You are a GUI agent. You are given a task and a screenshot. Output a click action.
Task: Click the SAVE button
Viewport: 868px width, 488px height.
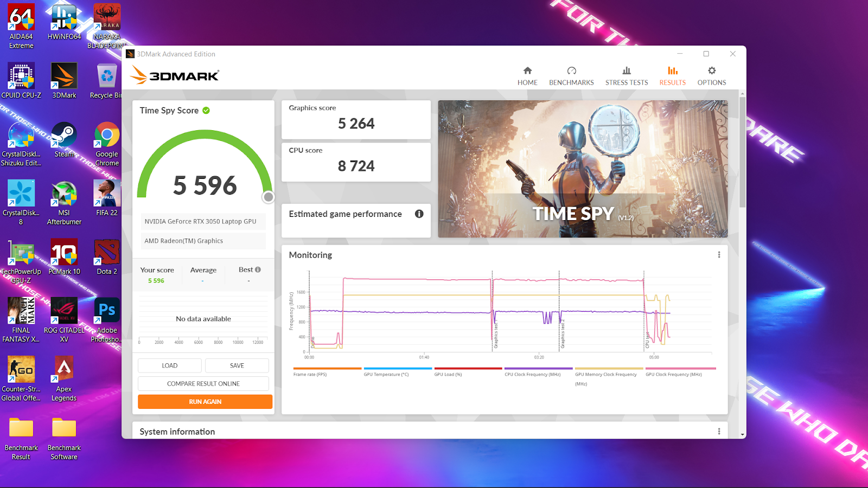point(237,365)
